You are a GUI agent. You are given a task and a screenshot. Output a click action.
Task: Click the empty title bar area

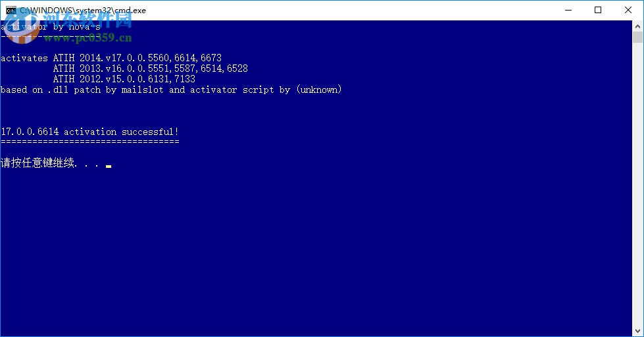tap(329, 10)
